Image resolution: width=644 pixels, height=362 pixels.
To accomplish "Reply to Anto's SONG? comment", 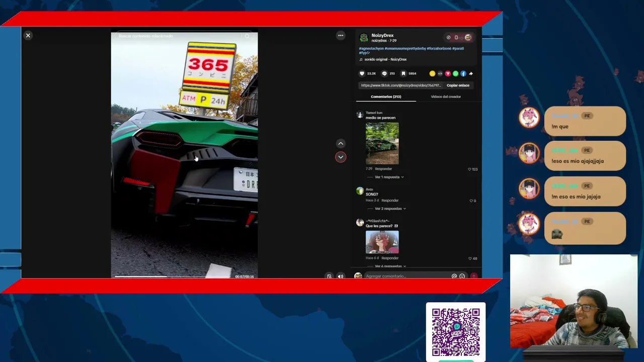I will [390, 201].
